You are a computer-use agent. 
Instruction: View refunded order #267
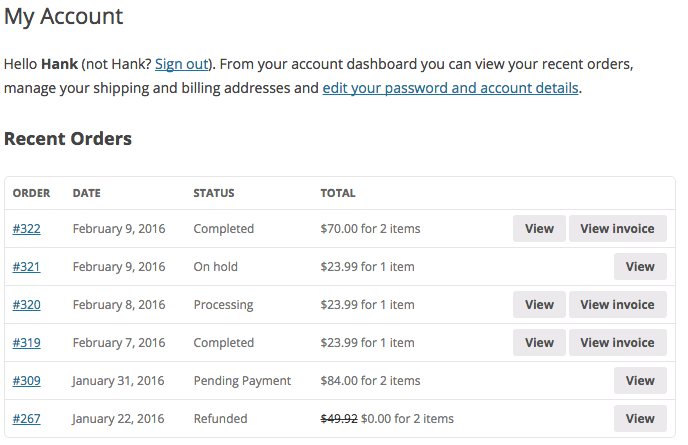tap(640, 419)
